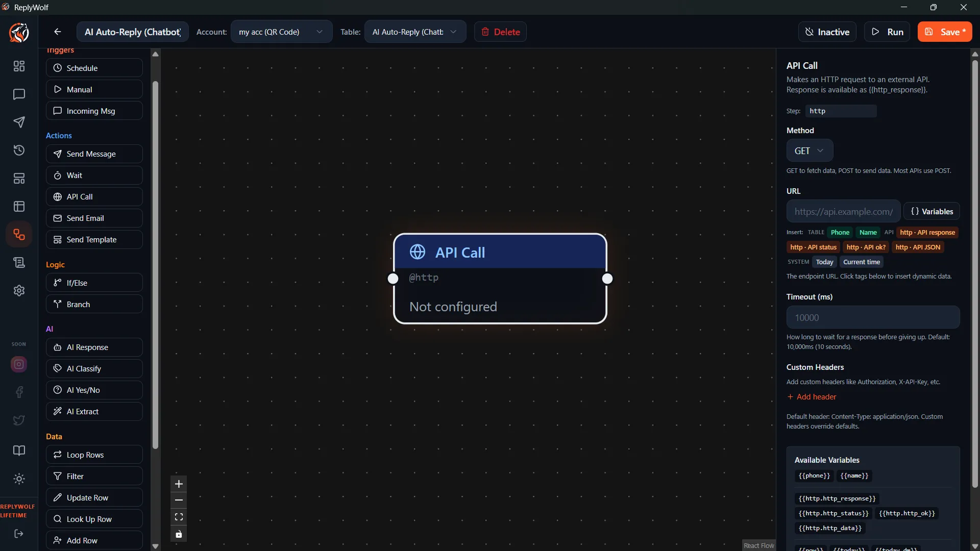This screenshot has height=551, width=980.
Task: Insert the Name table tag
Action: [x=868, y=233]
